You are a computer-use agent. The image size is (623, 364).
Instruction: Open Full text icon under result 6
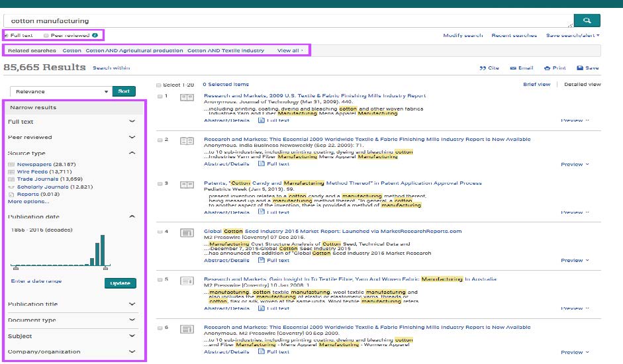point(262,351)
